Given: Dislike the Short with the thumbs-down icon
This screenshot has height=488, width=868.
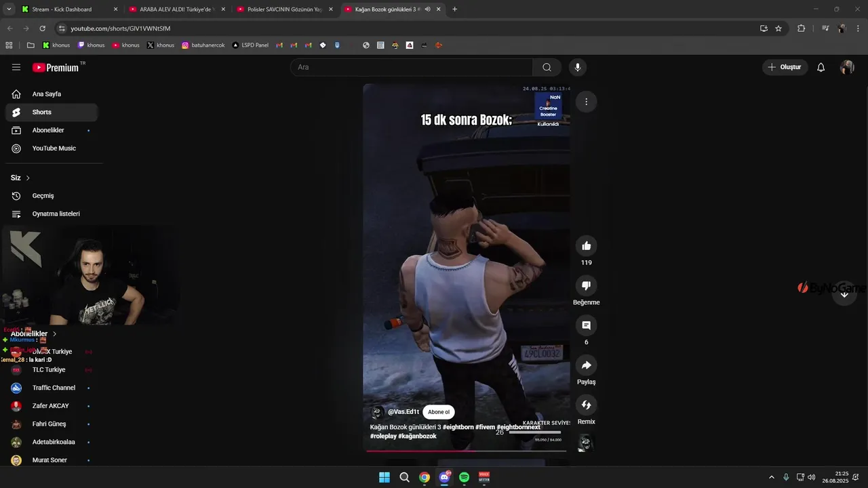Looking at the screenshot, I should tap(586, 285).
